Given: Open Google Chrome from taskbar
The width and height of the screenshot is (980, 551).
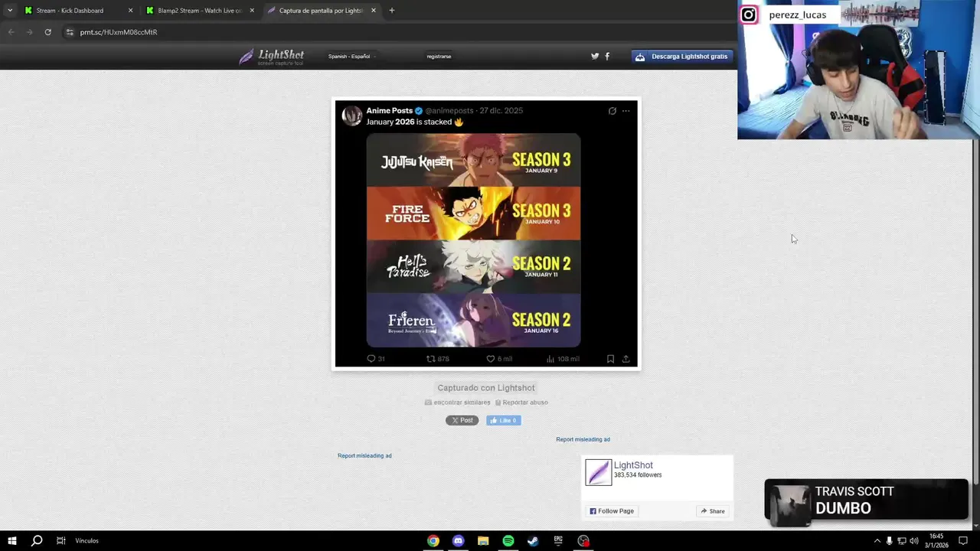Looking at the screenshot, I should [x=433, y=541].
